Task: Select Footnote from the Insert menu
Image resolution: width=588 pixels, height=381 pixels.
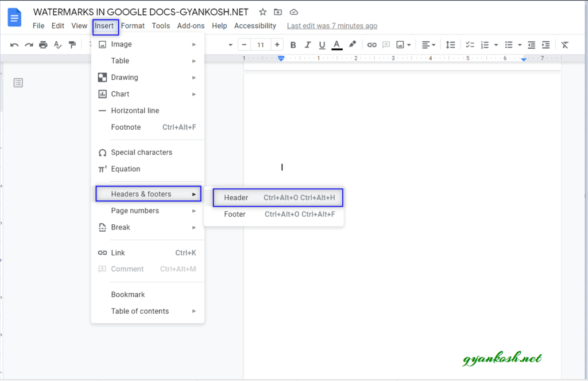Action: 126,127
